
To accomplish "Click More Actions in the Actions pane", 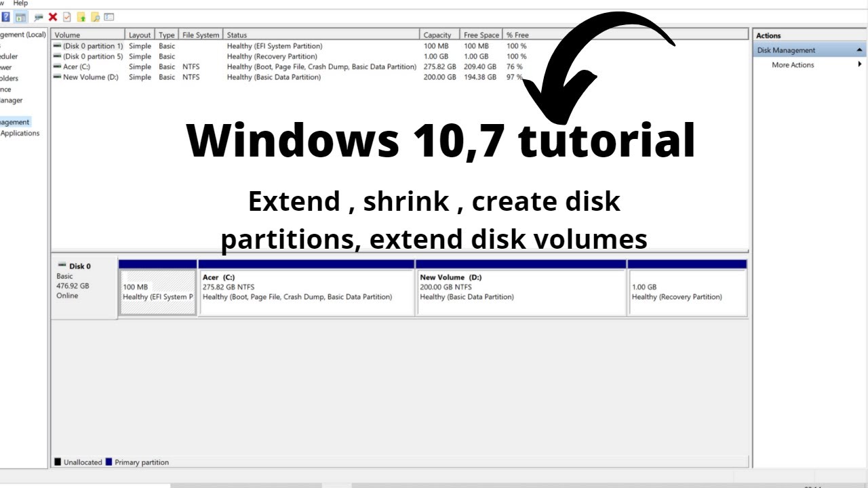I will click(x=793, y=65).
